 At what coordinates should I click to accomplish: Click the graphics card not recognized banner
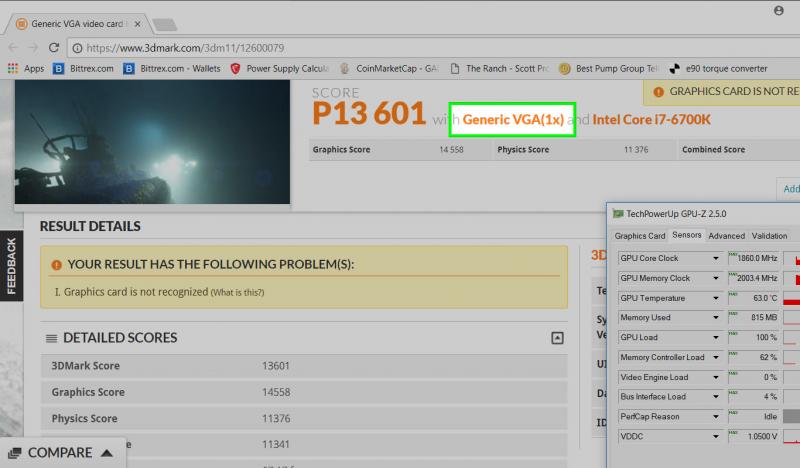point(721,92)
